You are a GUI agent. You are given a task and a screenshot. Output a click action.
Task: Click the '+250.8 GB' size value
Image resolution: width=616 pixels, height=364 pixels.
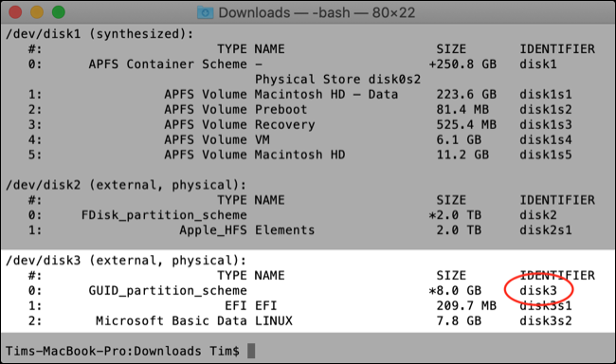coord(462,64)
